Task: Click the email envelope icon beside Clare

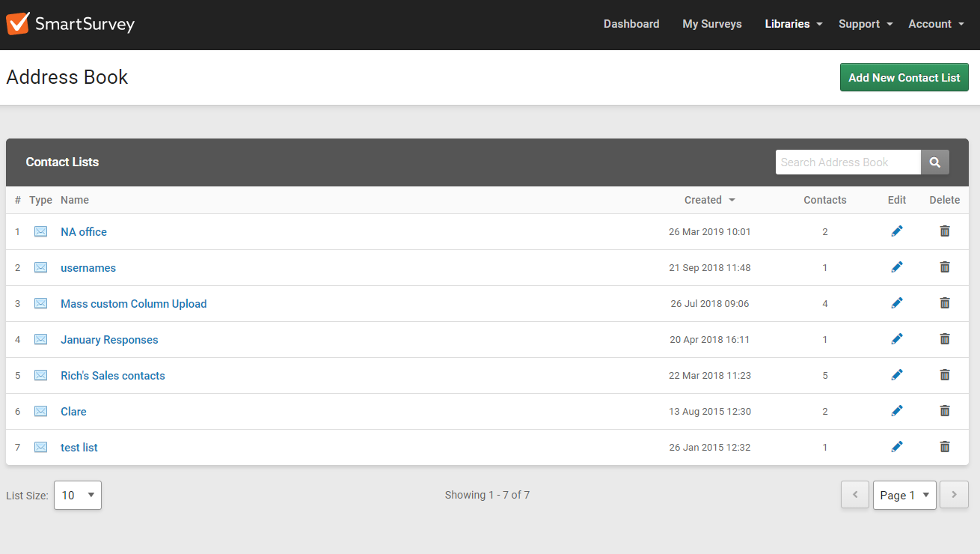Action: (x=40, y=410)
